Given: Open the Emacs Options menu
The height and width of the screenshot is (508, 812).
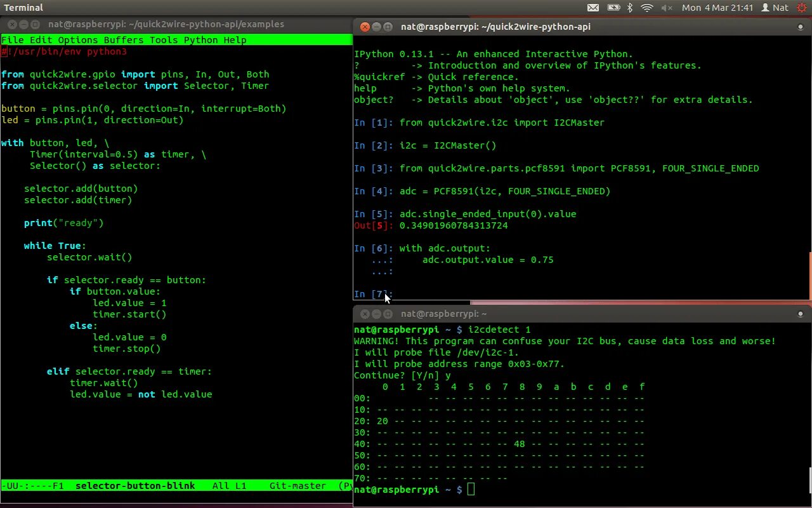Looking at the screenshot, I should pos(78,40).
